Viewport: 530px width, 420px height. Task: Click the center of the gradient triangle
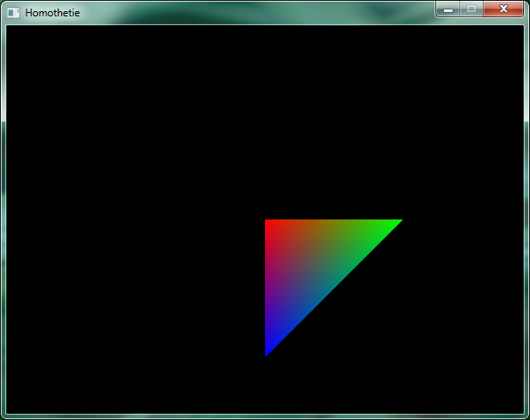[x=310, y=265]
